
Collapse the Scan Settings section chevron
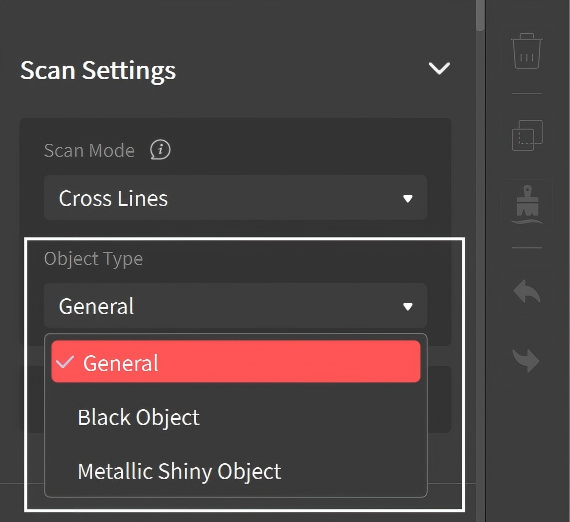(x=439, y=68)
